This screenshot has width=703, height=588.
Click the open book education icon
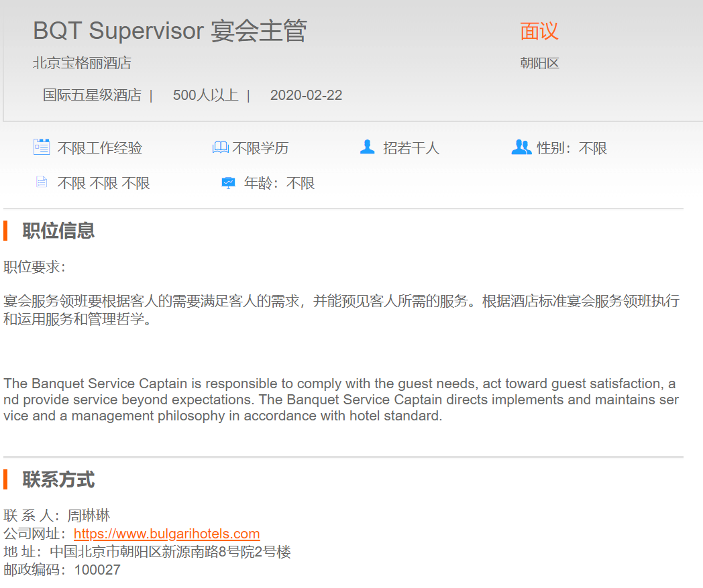click(220, 148)
